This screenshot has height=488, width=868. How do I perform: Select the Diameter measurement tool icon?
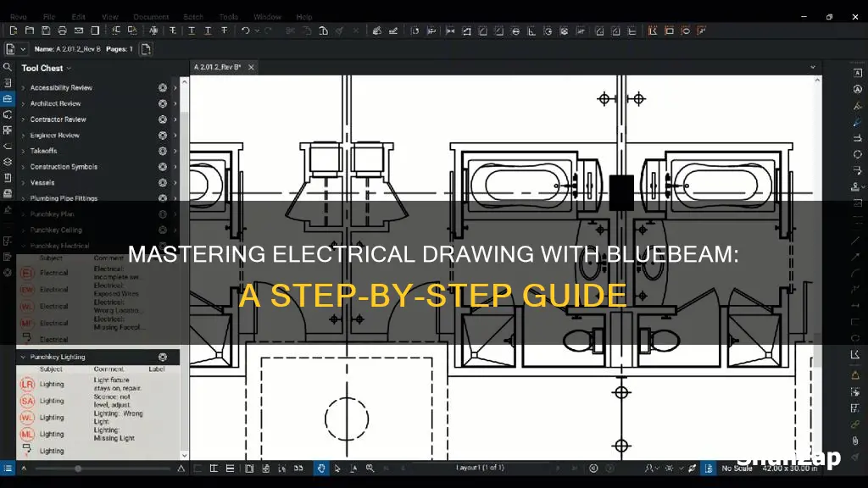515,31
